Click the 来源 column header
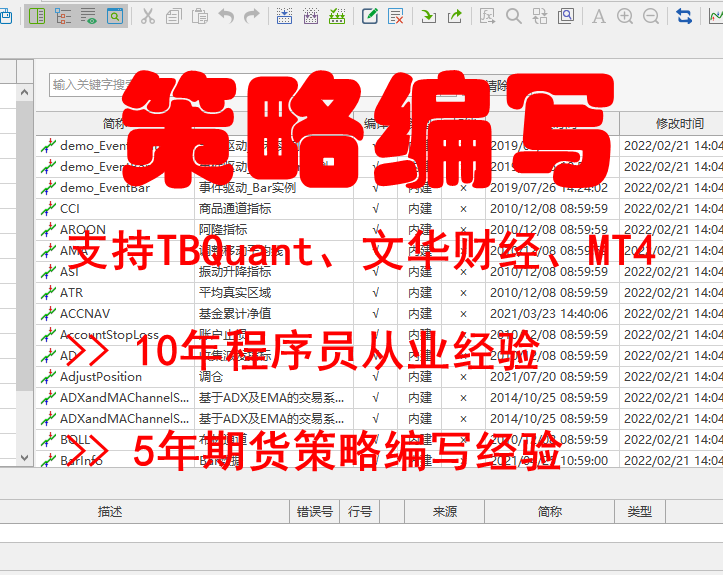The width and height of the screenshot is (723, 575). (444, 512)
